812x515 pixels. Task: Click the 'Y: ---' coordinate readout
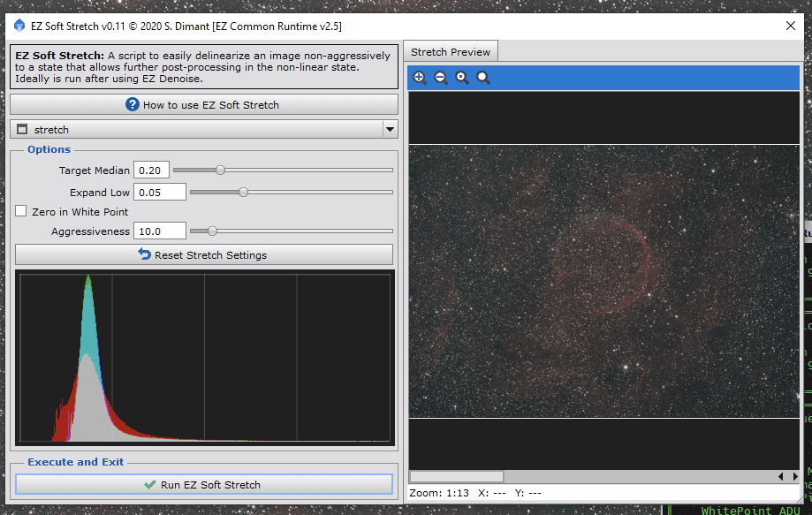click(527, 493)
